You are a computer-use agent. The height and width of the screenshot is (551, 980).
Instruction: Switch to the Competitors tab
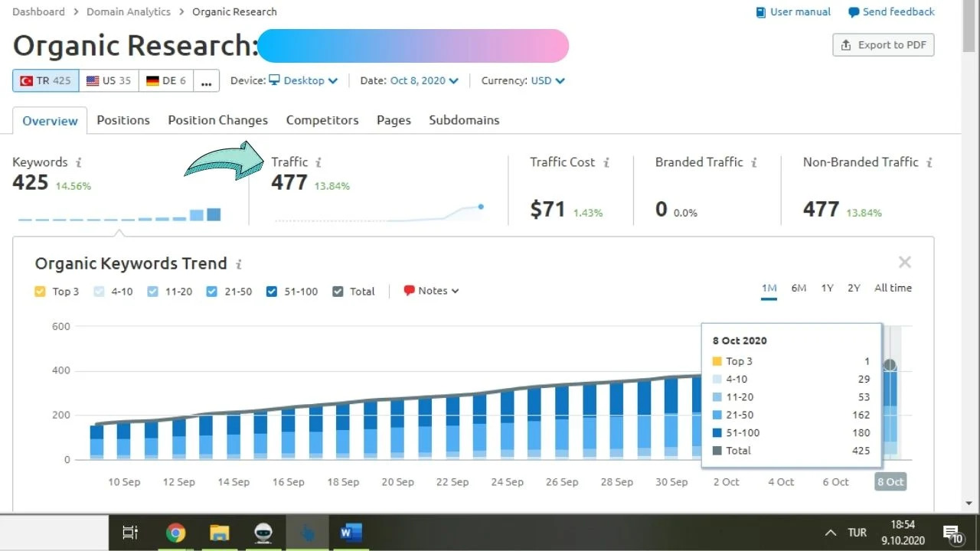pos(322,120)
